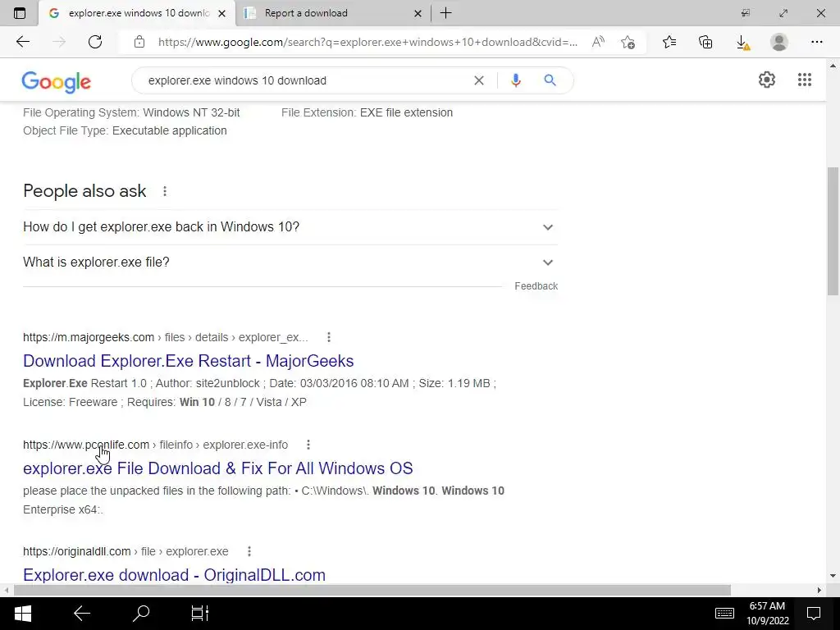Open the browser profile avatar

pyautogui.click(x=779, y=42)
